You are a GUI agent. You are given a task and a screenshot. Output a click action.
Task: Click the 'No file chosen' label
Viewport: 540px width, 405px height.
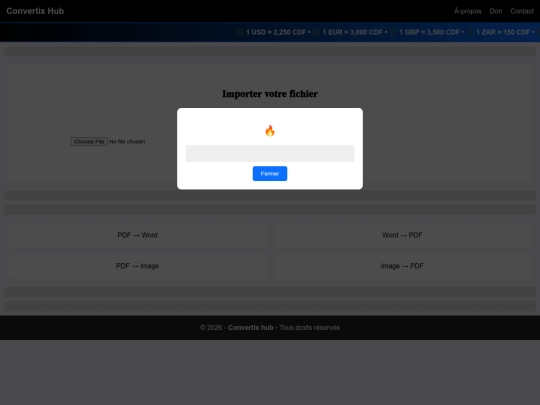[x=127, y=142]
